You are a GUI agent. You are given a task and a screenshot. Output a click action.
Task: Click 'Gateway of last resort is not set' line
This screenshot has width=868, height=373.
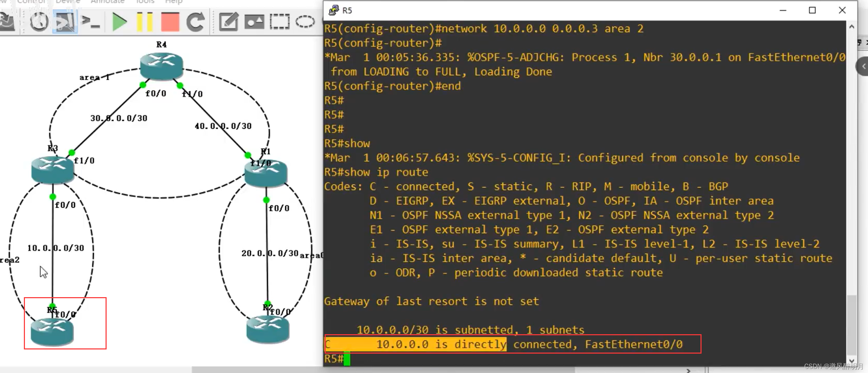coord(432,301)
